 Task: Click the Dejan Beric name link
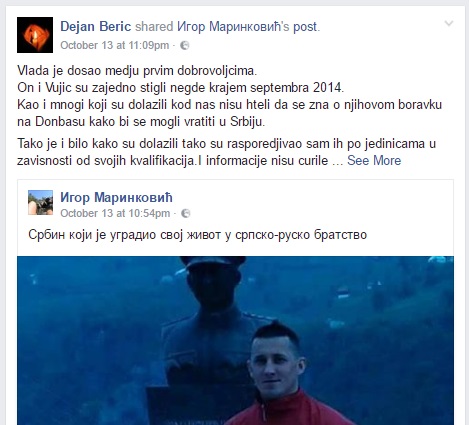[x=96, y=27]
